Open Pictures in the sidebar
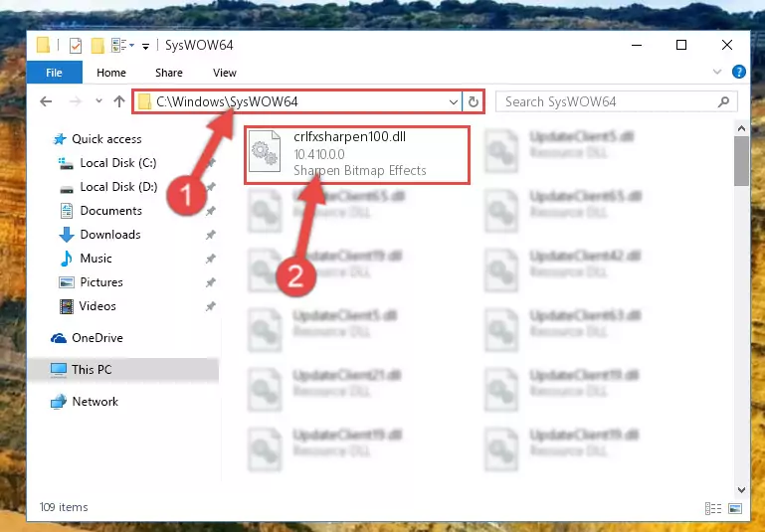 point(101,282)
